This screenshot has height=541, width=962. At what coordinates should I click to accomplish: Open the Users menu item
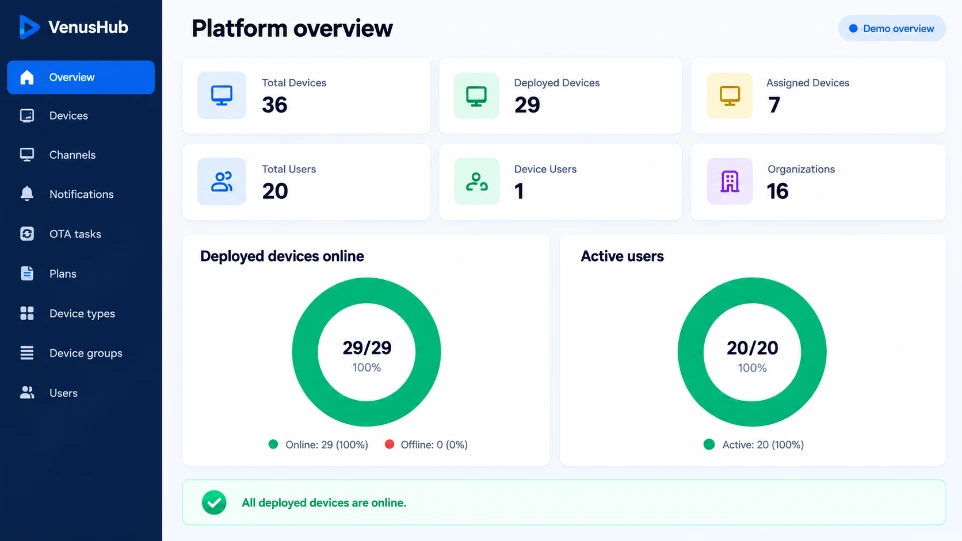(x=81, y=393)
